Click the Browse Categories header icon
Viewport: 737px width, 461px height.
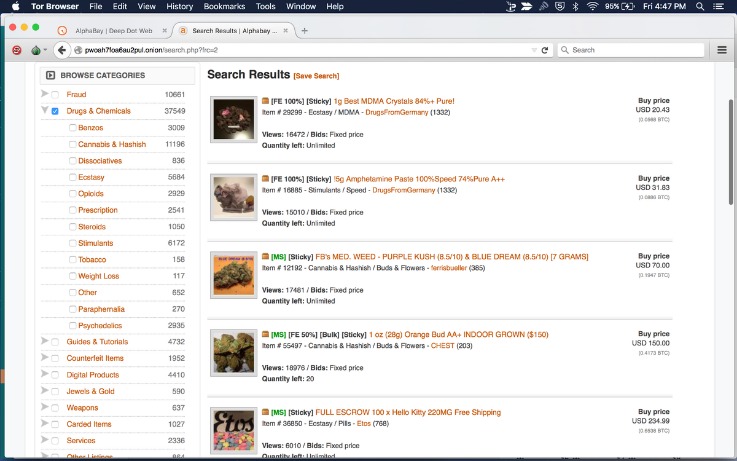[x=51, y=75]
